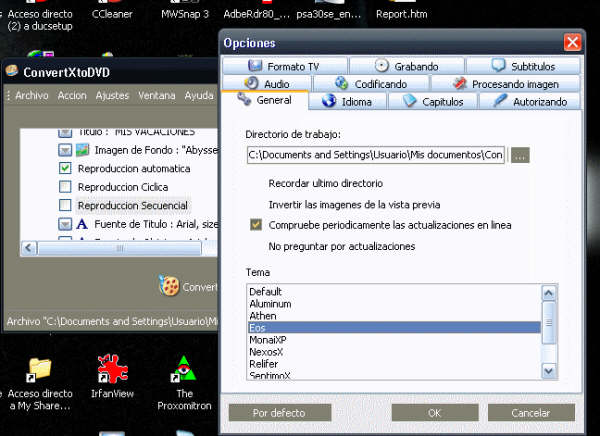This screenshot has height=436, width=600.
Task: Click the Imagen de Fondo picture icon
Action: click(83, 150)
